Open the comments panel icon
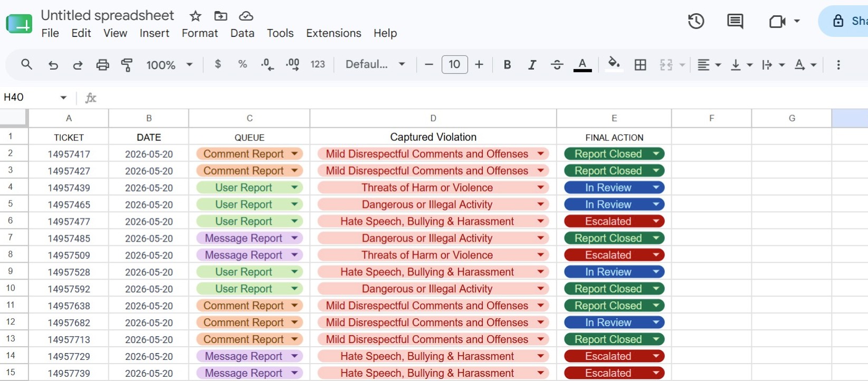Image resolution: width=868 pixels, height=381 pixels. click(x=735, y=21)
